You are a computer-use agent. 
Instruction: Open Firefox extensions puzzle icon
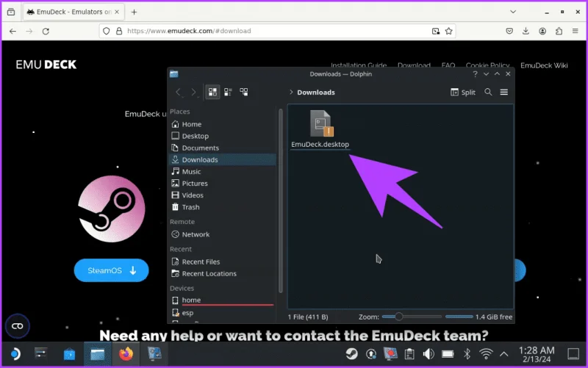tap(559, 31)
